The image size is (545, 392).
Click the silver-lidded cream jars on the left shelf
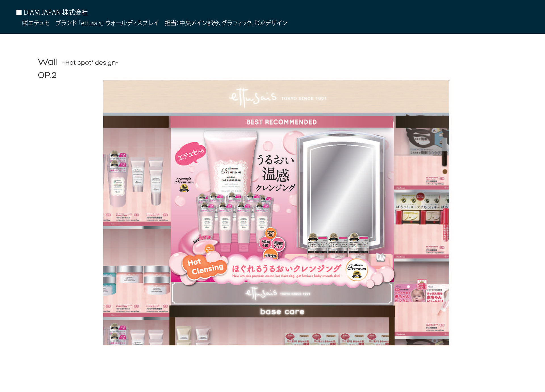(137, 280)
